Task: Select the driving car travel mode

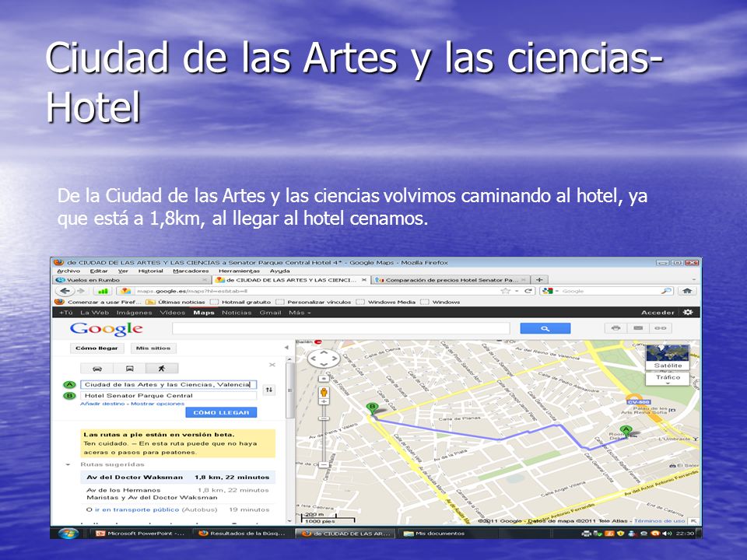Action: [97, 369]
